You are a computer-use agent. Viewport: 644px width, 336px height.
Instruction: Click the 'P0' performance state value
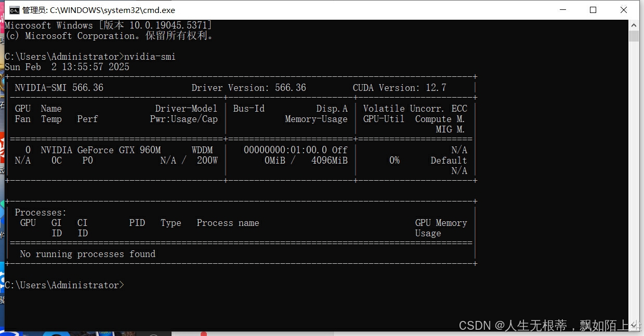(x=87, y=160)
